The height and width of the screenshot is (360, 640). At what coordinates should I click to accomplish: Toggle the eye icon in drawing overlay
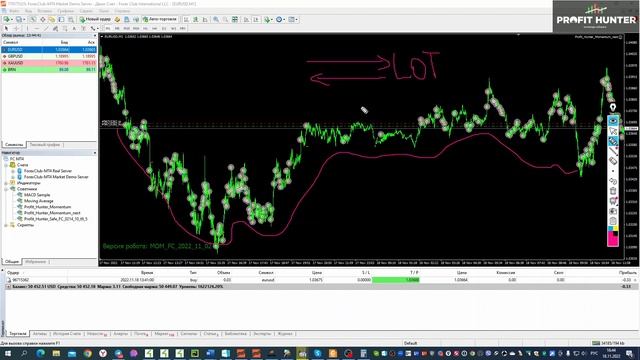[613, 121]
